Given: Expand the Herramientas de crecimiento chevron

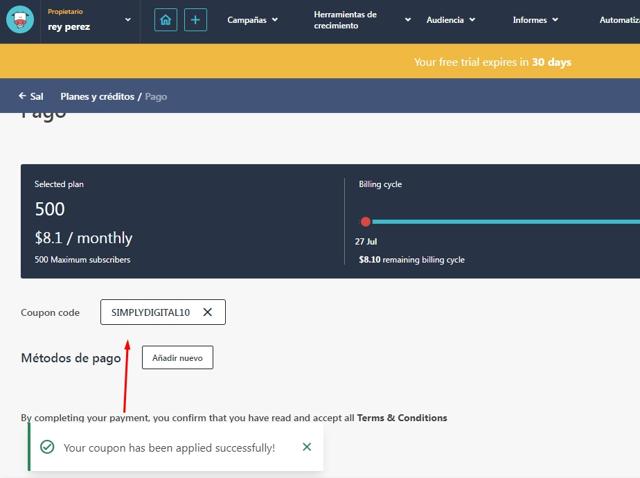Looking at the screenshot, I should [408, 20].
